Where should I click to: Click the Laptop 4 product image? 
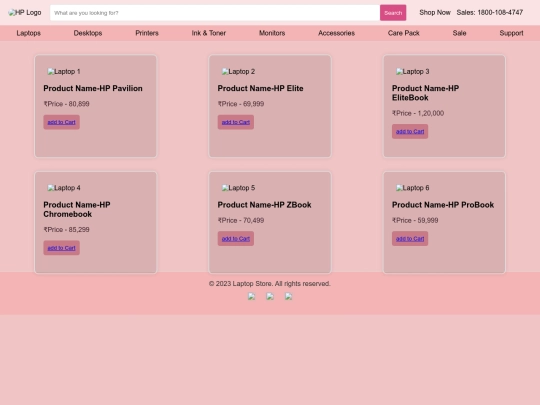64,188
